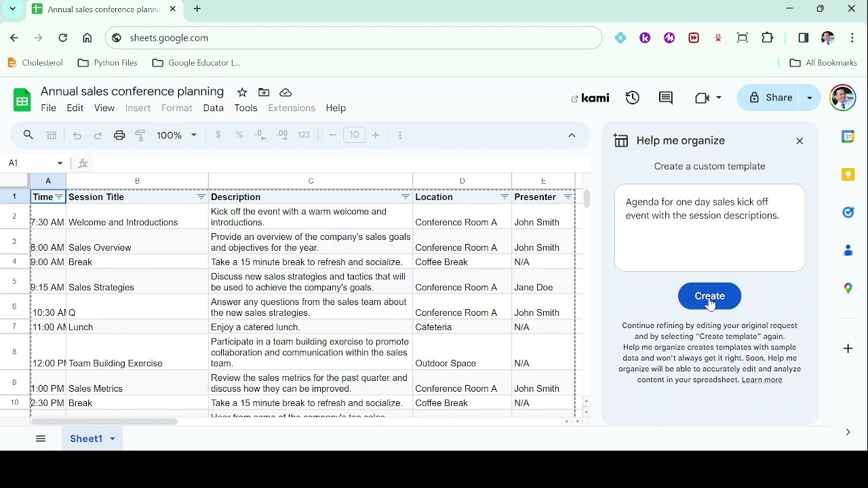Click the template prompt text box
The image size is (868, 488).
710,228
